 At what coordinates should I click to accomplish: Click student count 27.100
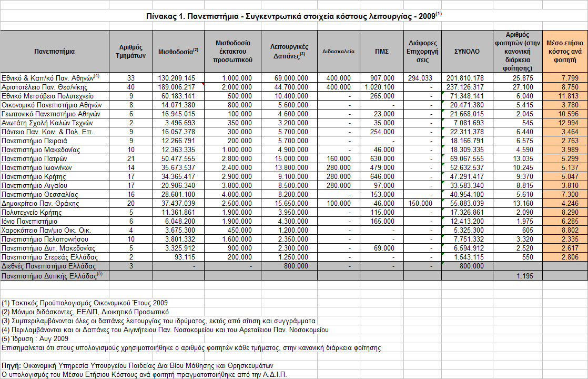518,87
